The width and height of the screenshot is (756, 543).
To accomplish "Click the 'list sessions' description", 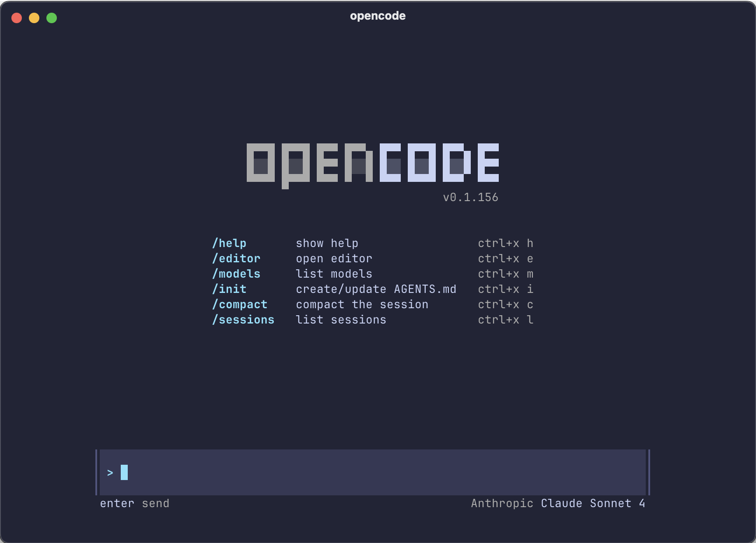I will click(341, 320).
